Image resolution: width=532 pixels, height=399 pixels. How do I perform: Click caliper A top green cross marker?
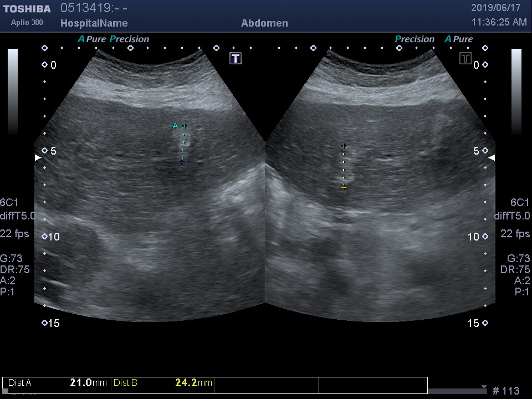[x=185, y=126]
